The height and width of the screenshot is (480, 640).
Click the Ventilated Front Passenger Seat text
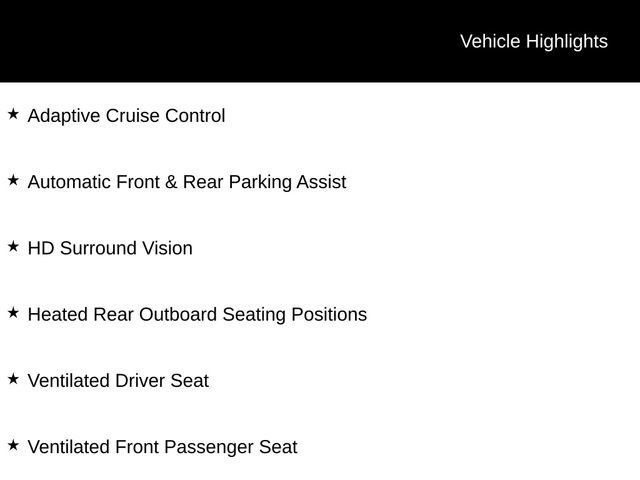tap(162, 446)
